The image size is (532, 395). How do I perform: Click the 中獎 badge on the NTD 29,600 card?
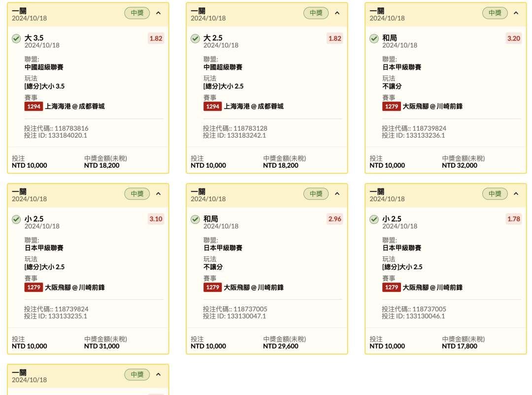coord(316,194)
